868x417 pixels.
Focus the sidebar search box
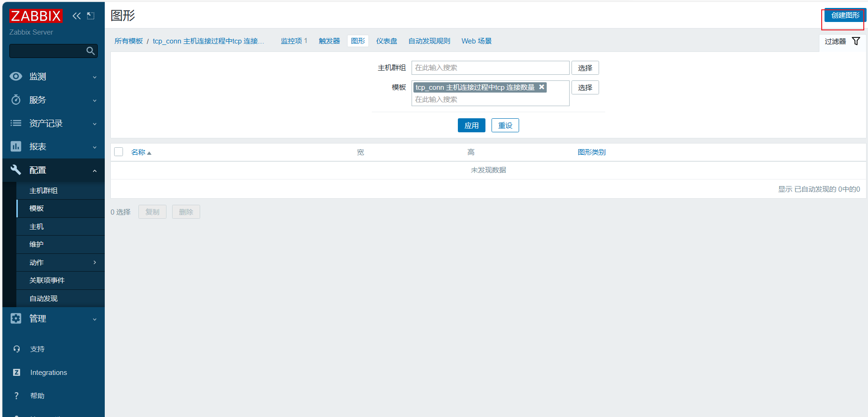click(x=53, y=51)
